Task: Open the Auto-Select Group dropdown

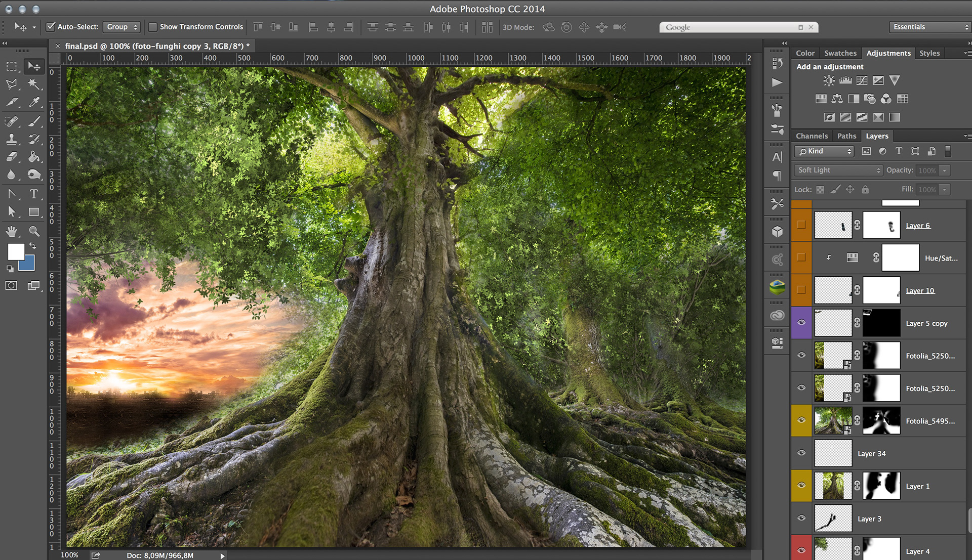Action: (121, 27)
